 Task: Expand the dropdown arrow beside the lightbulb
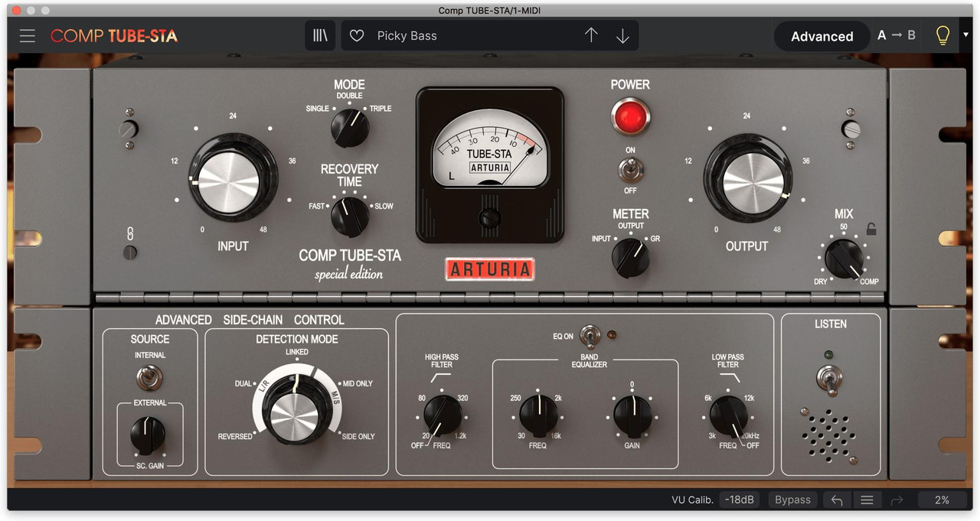[x=966, y=35]
